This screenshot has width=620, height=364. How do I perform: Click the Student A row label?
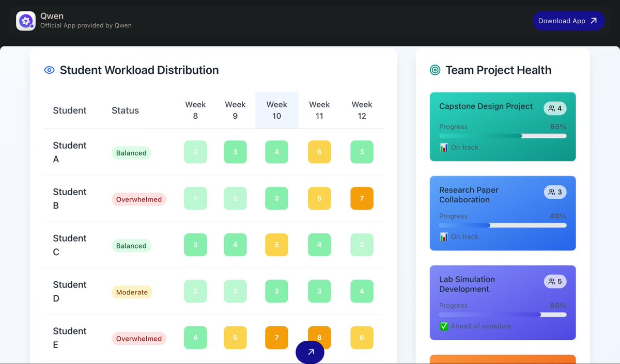(x=70, y=152)
